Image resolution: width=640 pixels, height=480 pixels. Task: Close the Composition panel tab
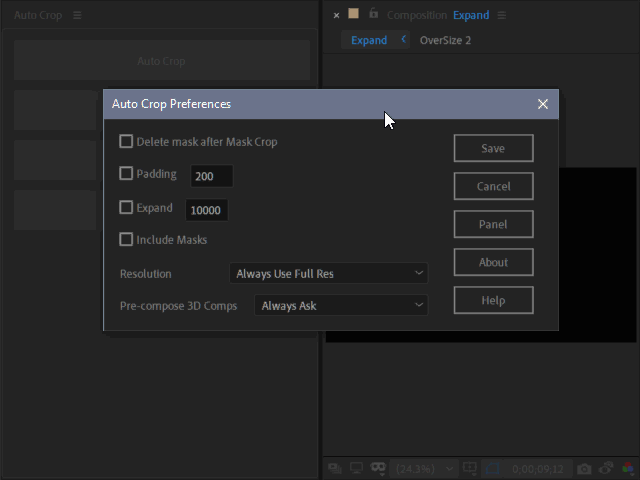click(336, 16)
